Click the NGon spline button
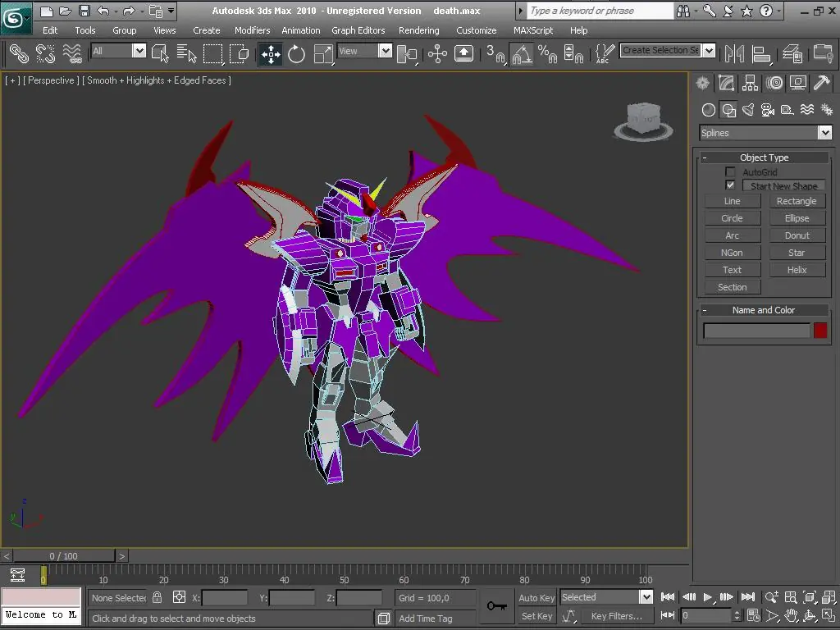This screenshot has height=630, width=840. coord(732,253)
